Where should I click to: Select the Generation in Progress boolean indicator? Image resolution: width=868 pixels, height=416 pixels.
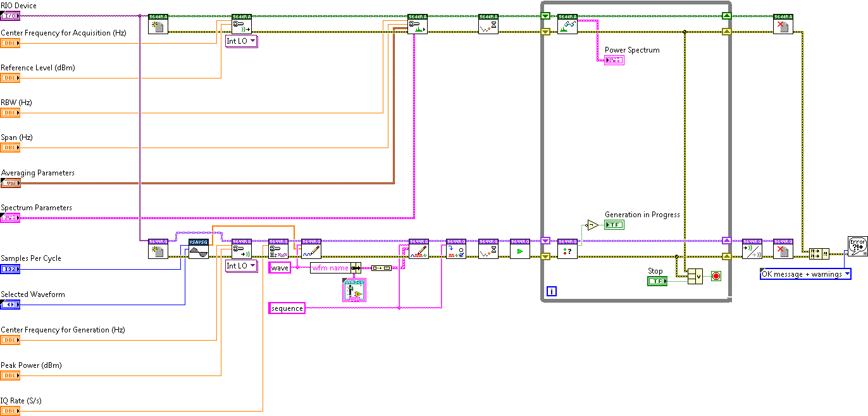click(614, 225)
